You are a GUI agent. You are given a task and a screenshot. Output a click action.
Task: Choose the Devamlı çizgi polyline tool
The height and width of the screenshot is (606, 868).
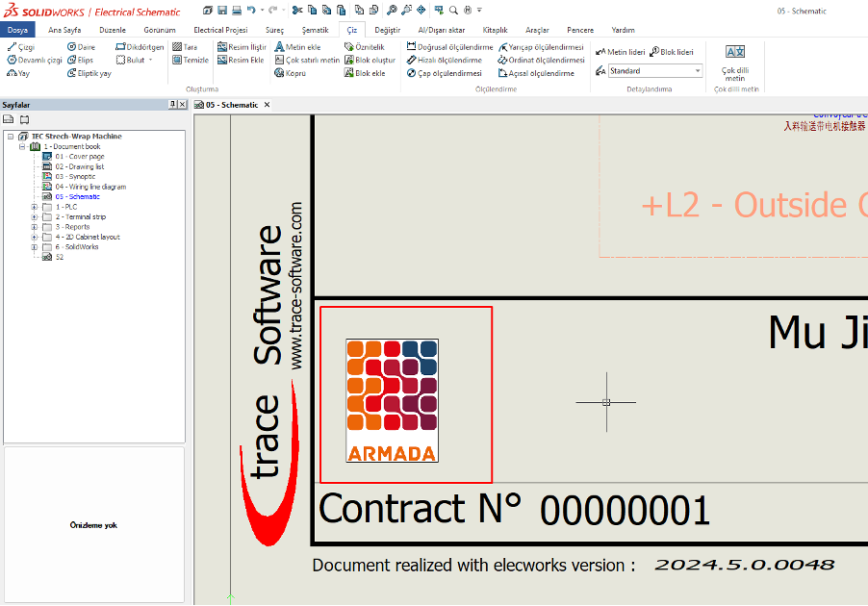[35, 60]
